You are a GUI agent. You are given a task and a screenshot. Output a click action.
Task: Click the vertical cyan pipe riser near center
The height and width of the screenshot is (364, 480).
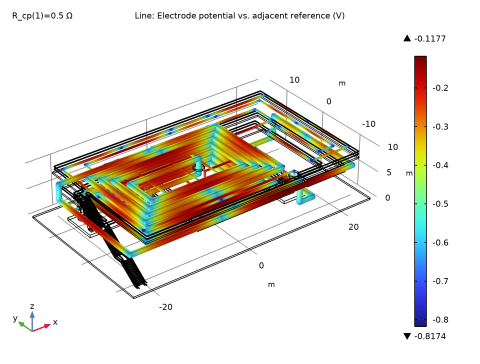pyautogui.click(x=199, y=166)
